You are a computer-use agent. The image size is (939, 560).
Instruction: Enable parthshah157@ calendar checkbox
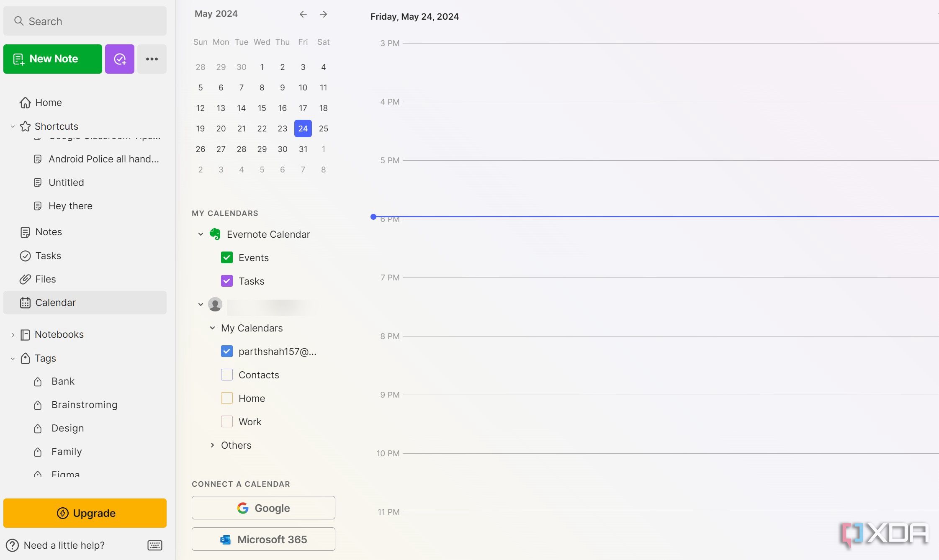[227, 351]
